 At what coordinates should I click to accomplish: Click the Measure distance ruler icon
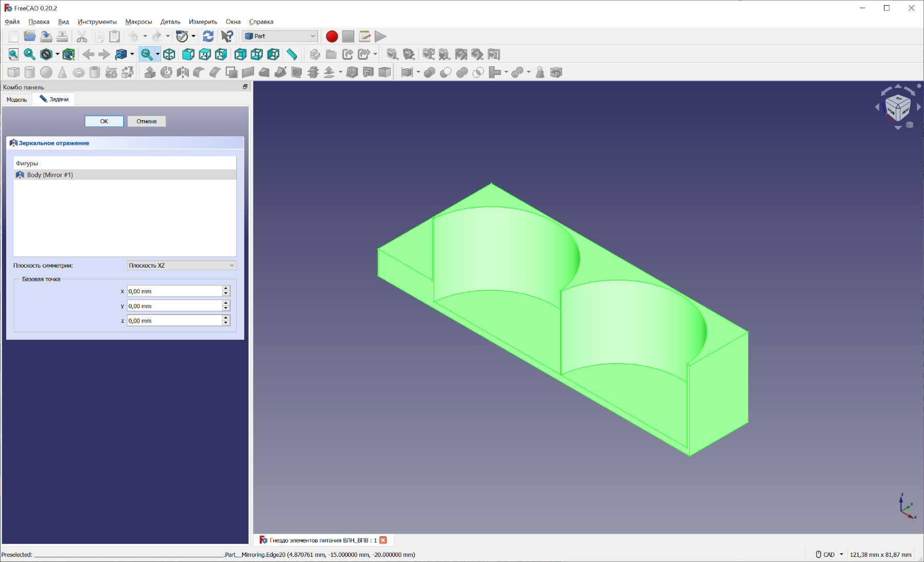click(x=292, y=54)
